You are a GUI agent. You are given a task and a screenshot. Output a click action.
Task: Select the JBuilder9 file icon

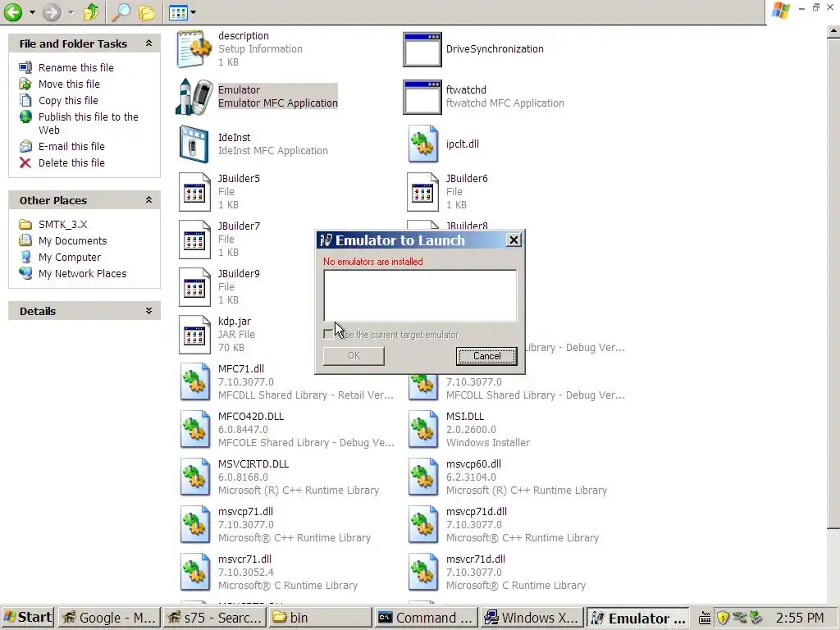coord(194,287)
